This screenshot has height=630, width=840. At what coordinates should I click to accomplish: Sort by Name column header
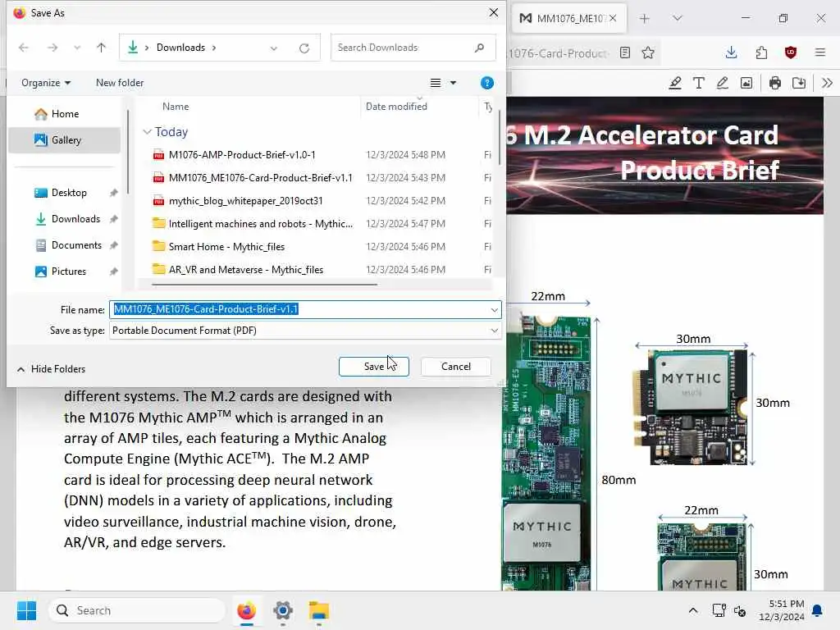click(x=176, y=107)
